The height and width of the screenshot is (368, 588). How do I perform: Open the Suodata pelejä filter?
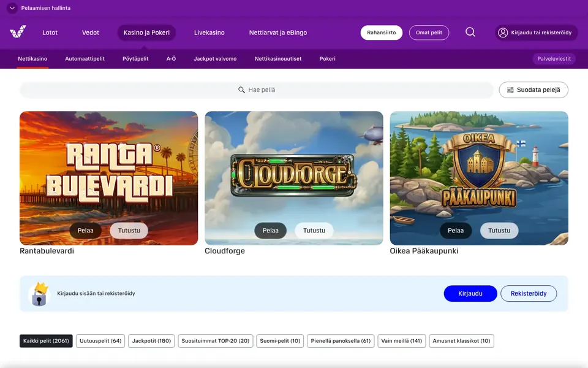click(x=533, y=90)
